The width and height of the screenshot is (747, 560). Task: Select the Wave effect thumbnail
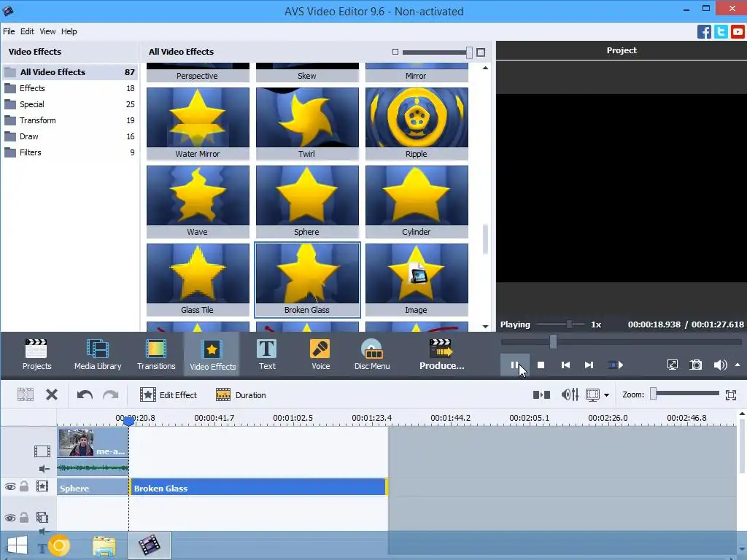[x=198, y=201]
